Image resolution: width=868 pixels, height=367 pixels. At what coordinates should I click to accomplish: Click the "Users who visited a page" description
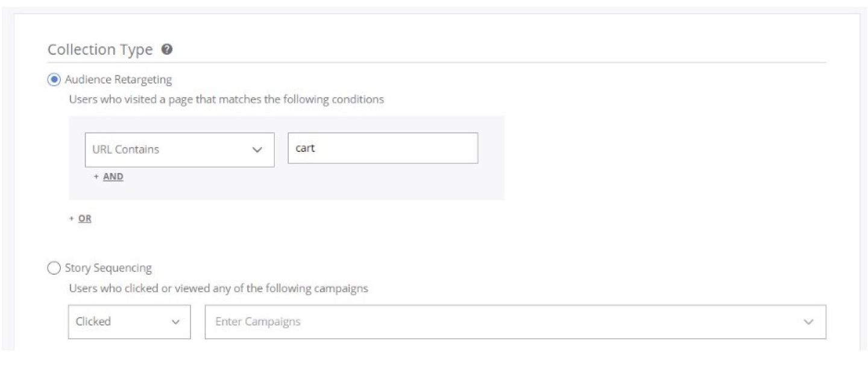click(226, 99)
